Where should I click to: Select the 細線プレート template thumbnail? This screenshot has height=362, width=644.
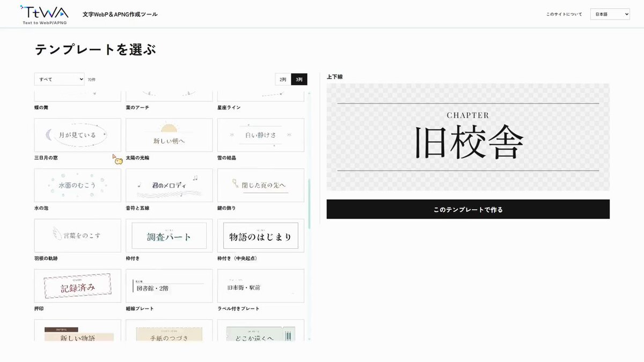point(169,286)
